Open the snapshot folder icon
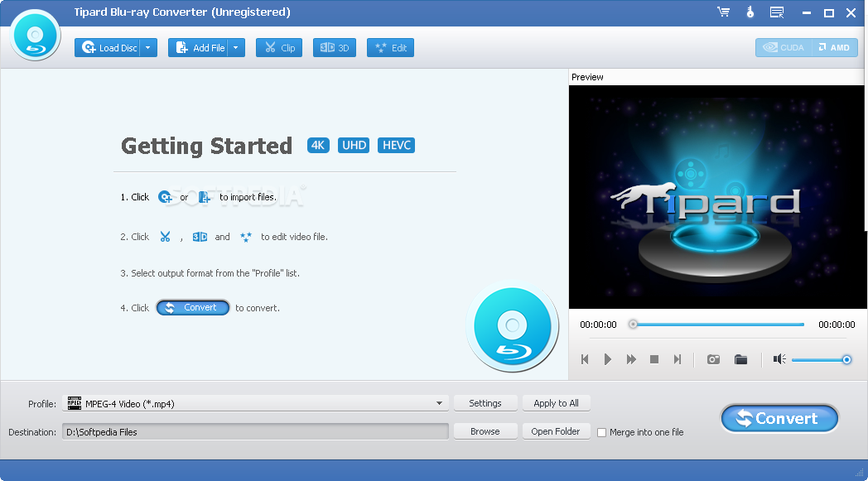 click(x=740, y=360)
